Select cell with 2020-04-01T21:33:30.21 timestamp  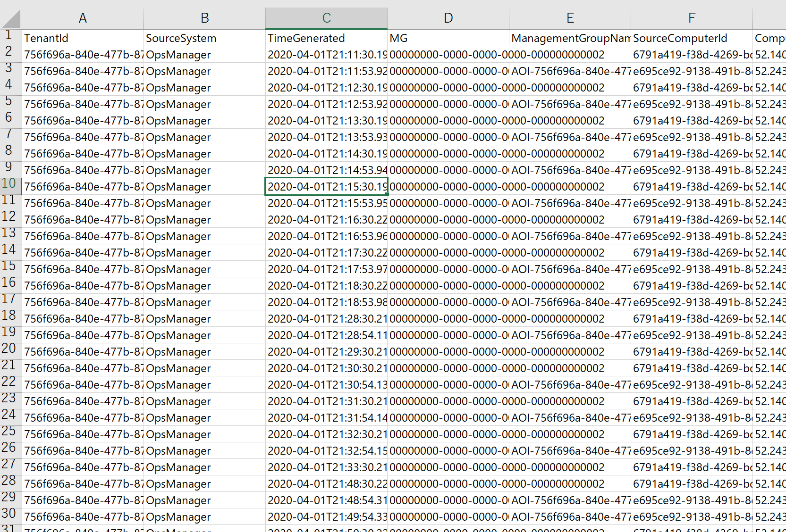[x=326, y=467]
